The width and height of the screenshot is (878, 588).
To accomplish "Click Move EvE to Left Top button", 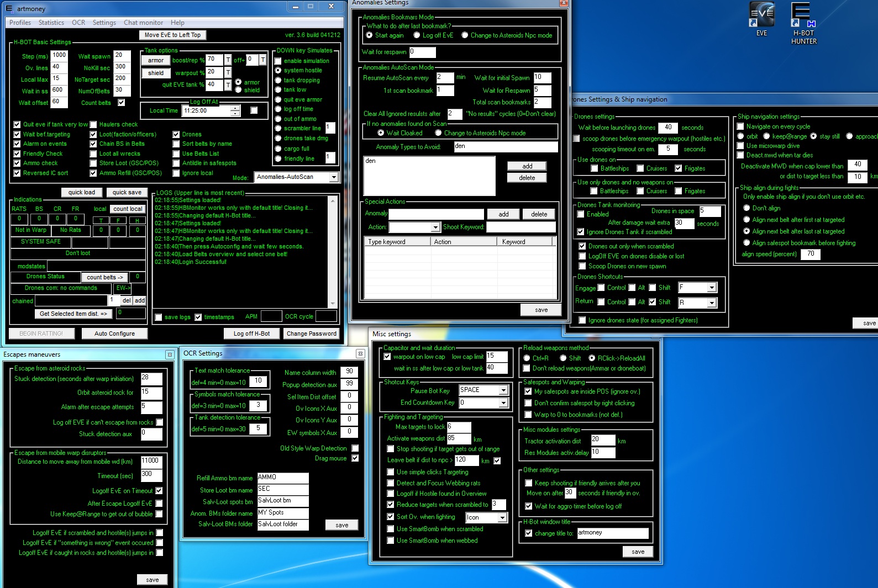I will click(172, 35).
